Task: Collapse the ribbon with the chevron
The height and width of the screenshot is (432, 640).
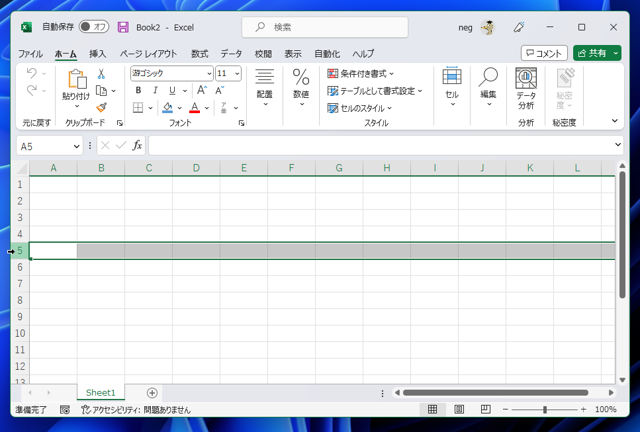Action: [x=615, y=121]
